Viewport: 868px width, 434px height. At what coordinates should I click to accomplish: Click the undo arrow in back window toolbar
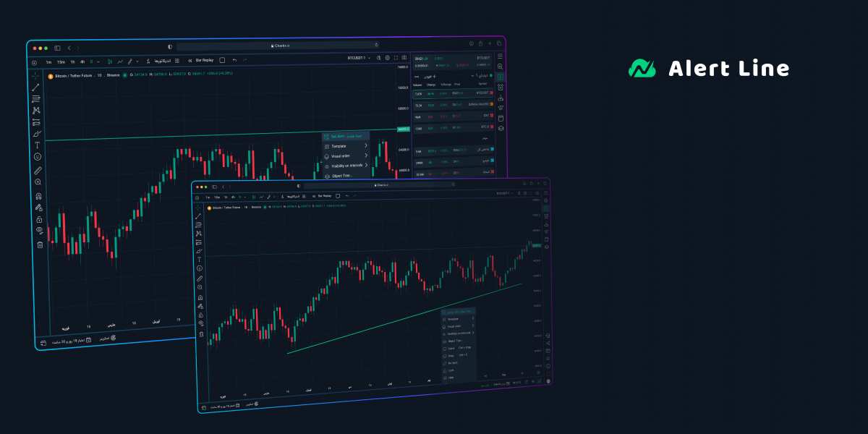(234, 60)
